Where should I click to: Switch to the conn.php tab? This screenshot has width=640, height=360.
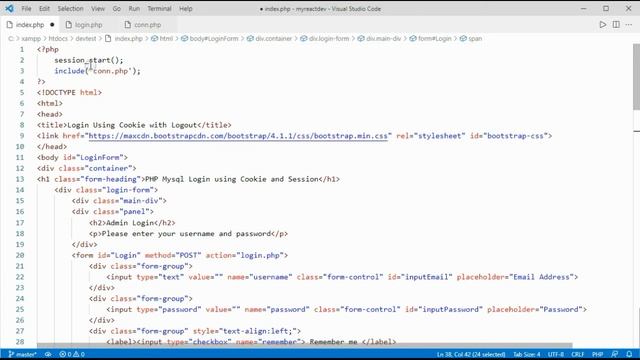coord(147,25)
